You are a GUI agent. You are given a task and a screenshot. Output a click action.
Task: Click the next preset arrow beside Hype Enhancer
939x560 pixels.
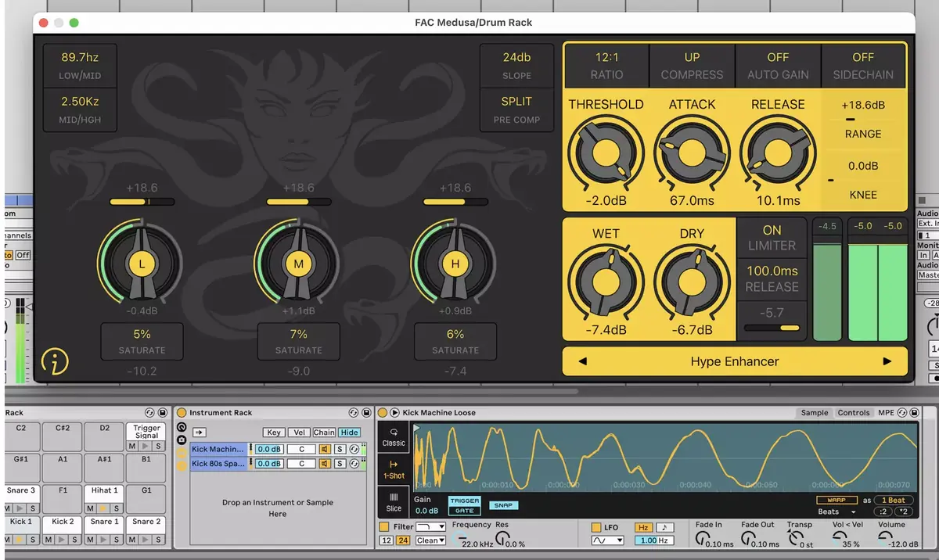click(x=887, y=361)
